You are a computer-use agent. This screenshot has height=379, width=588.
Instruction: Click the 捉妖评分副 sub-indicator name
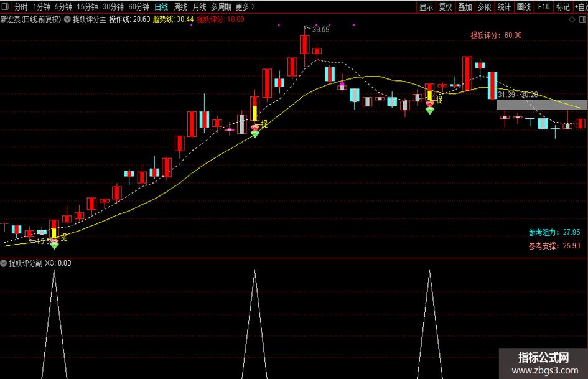point(26,263)
